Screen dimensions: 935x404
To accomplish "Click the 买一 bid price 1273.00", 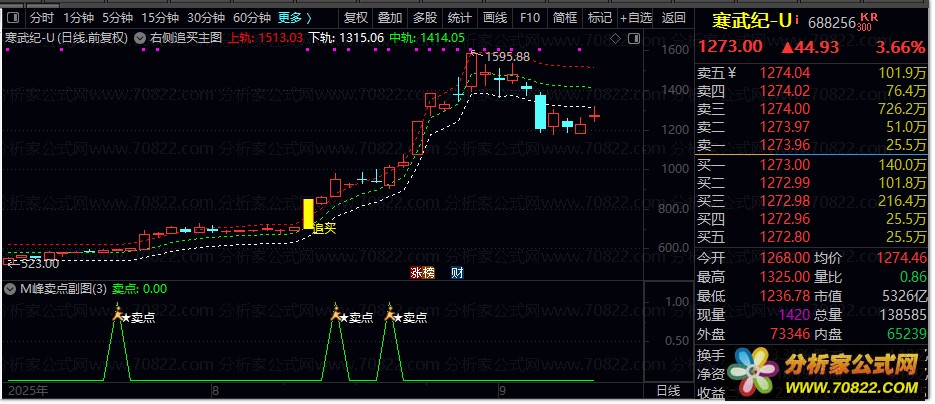I will click(785, 165).
